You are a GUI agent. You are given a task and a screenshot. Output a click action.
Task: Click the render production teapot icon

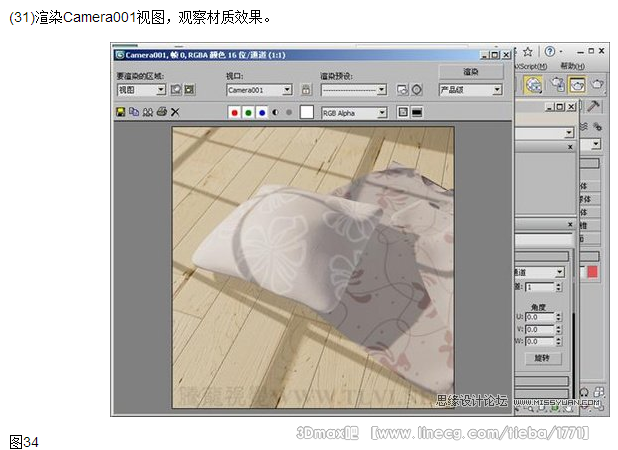pos(597,84)
